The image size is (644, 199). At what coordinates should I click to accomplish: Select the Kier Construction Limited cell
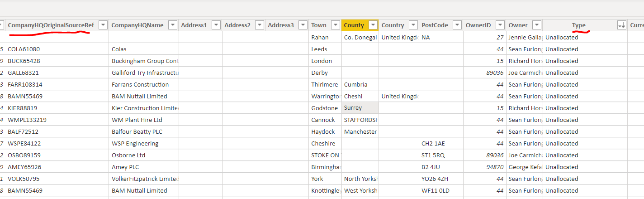click(x=144, y=108)
